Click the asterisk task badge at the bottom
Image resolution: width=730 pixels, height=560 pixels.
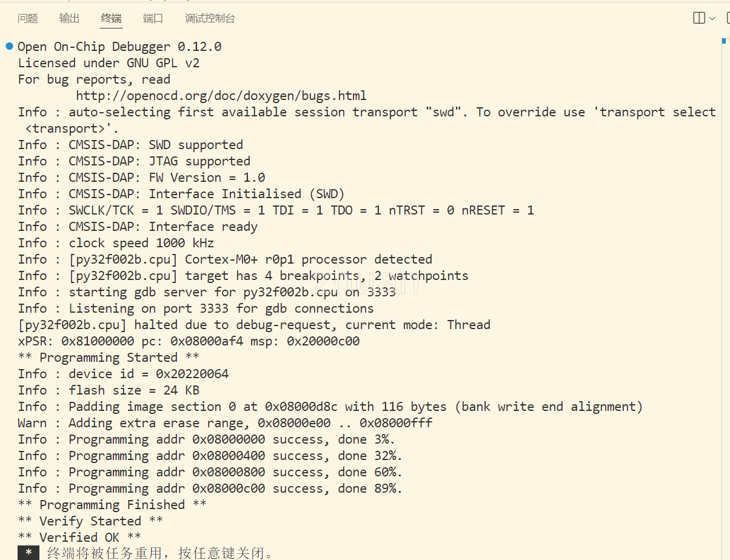[28, 553]
